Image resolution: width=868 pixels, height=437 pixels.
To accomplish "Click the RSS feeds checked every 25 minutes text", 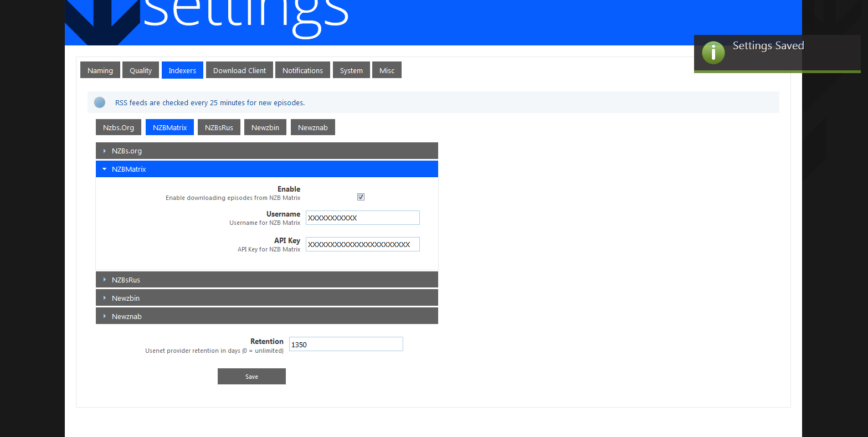I will (210, 103).
